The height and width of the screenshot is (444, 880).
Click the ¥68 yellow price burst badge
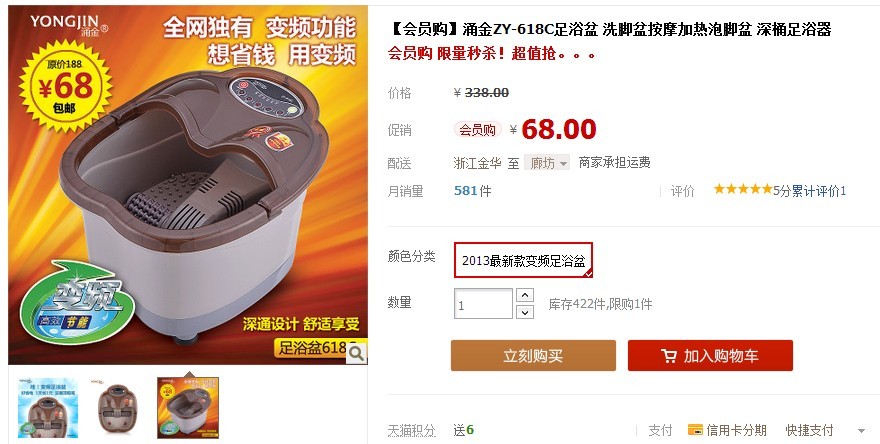point(66,86)
